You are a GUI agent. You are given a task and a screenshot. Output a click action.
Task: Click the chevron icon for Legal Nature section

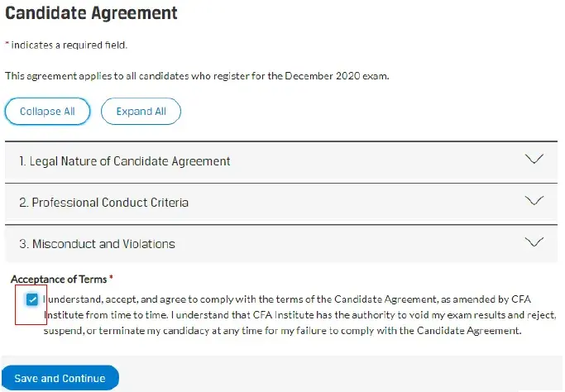[x=534, y=159]
